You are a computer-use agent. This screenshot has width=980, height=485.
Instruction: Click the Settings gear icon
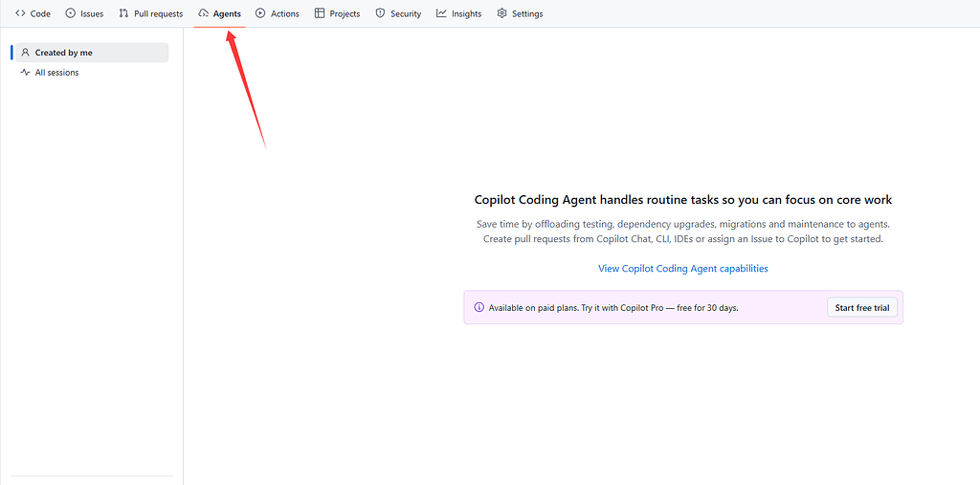[x=501, y=13]
